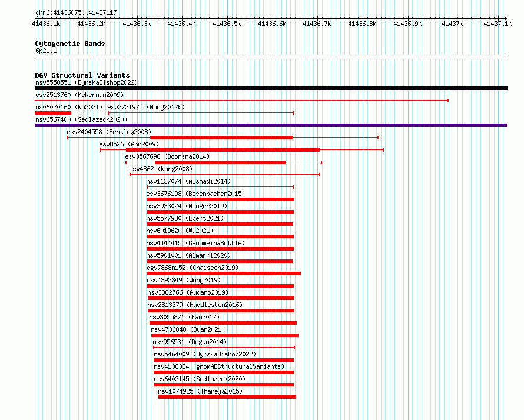Click nsv6567400 (Sedlazeck2020) label
The width and height of the screenshot is (524, 420).
(x=81, y=119)
